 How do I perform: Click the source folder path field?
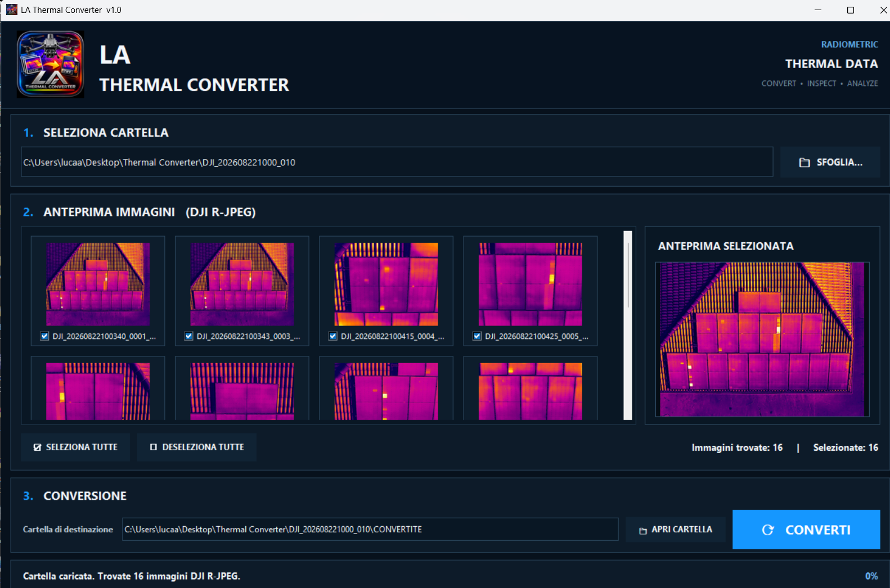click(x=397, y=162)
